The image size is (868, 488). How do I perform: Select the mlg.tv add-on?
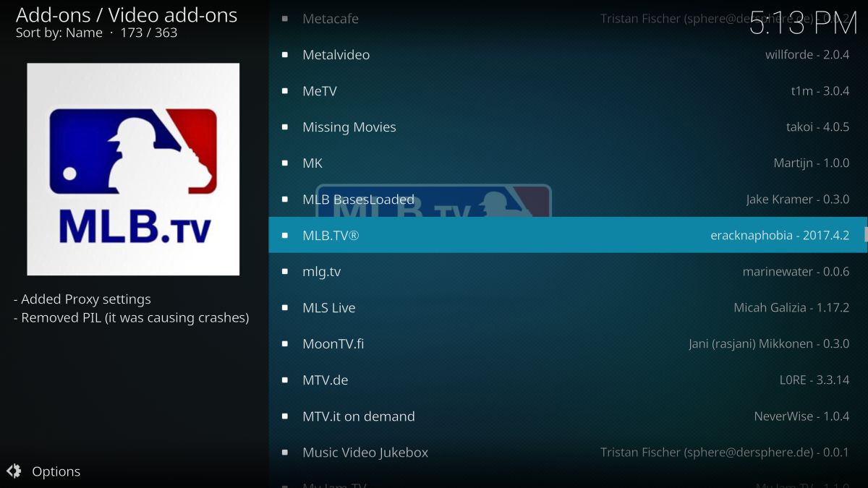point(568,271)
